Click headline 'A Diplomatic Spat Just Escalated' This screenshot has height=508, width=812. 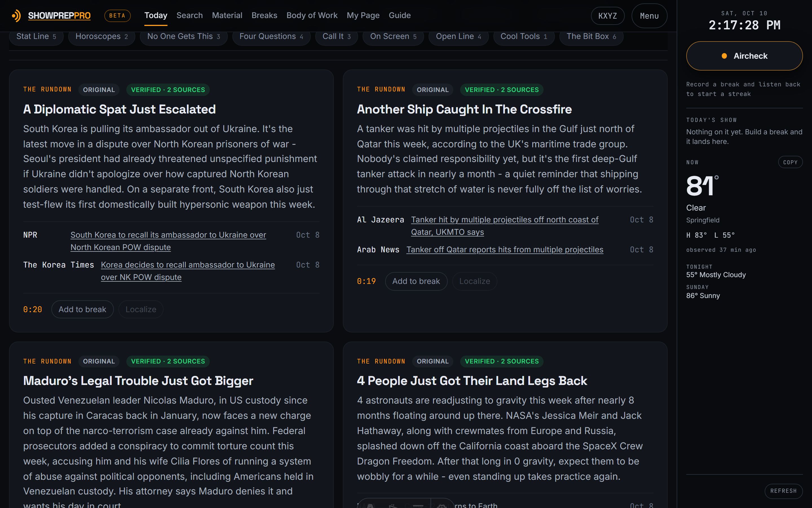[x=120, y=109]
